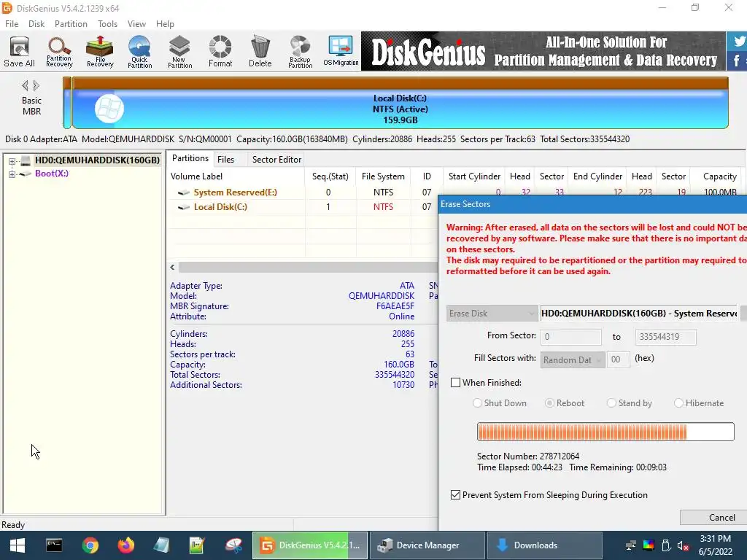The image size is (747, 560).
Task: Open the Random Data fill dropdown
Action: [x=573, y=360]
